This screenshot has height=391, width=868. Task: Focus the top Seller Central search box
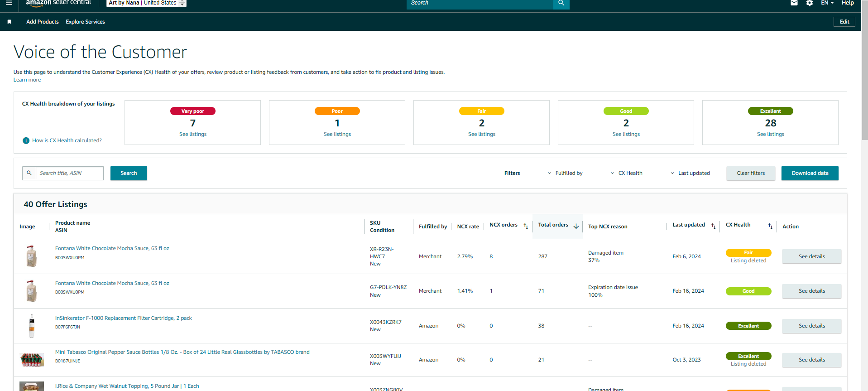(x=480, y=3)
